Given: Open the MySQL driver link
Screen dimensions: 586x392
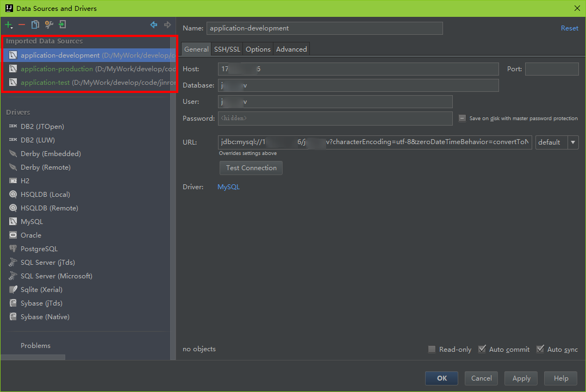Looking at the screenshot, I should [x=228, y=187].
